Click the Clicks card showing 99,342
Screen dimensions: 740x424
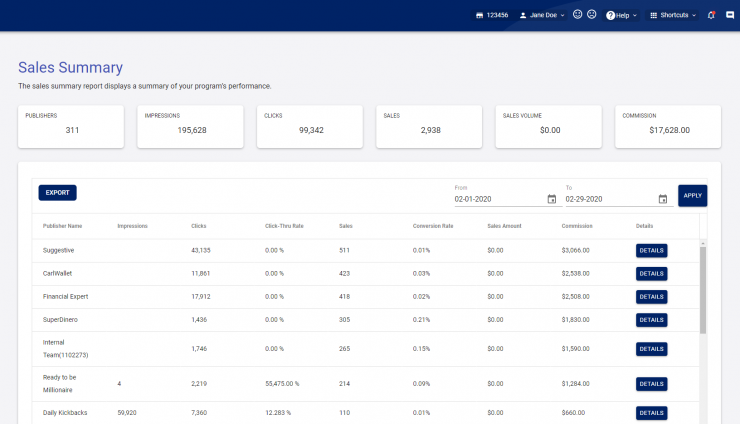310,127
